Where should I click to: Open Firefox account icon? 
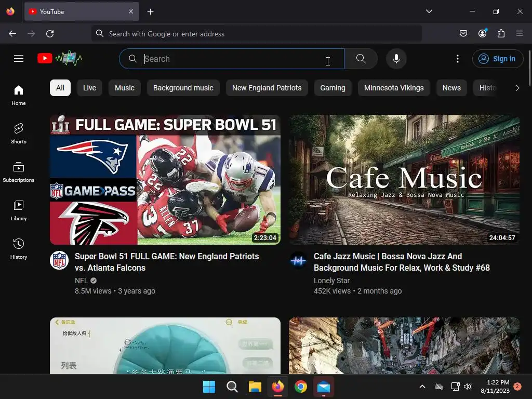click(482, 33)
